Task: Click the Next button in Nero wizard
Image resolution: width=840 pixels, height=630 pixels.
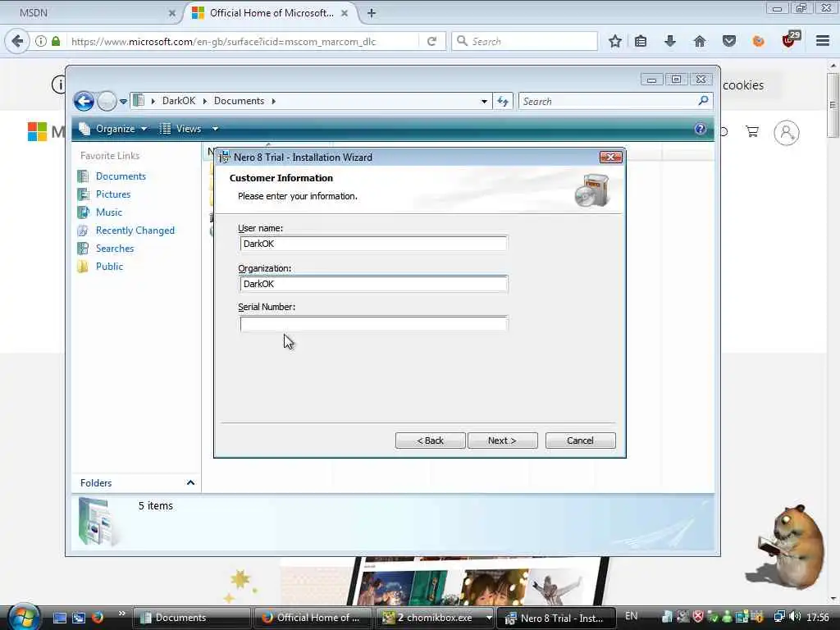Action: pos(502,441)
